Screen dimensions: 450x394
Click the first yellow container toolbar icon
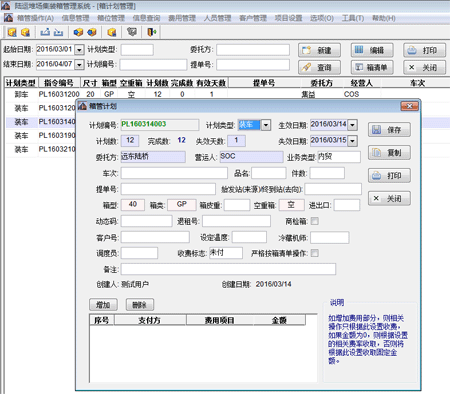coord(12,32)
